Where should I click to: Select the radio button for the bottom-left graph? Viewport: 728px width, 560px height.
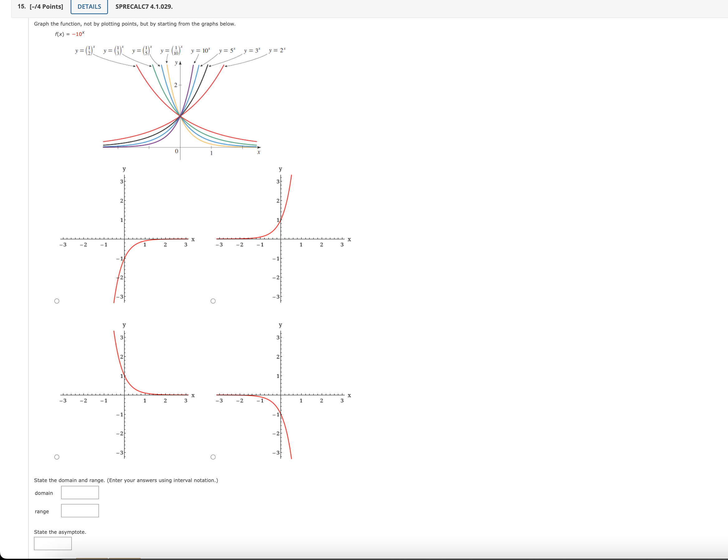tap(57, 457)
